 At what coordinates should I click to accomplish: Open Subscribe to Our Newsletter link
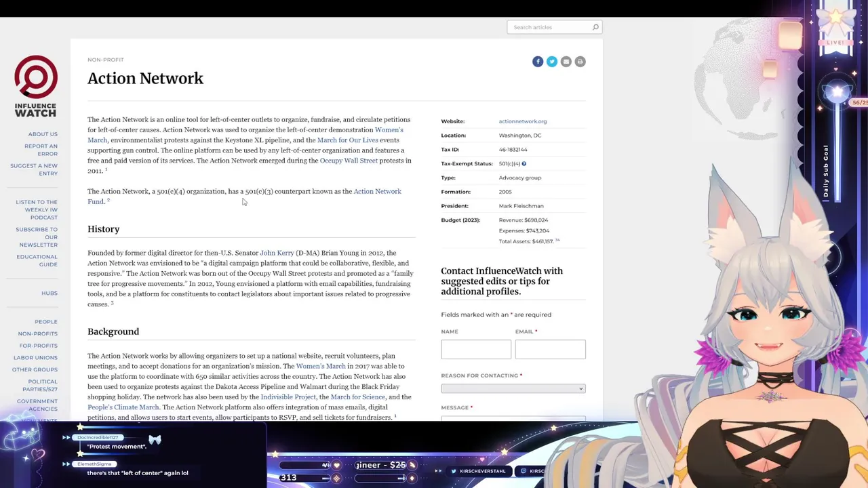tap(37, 237)
